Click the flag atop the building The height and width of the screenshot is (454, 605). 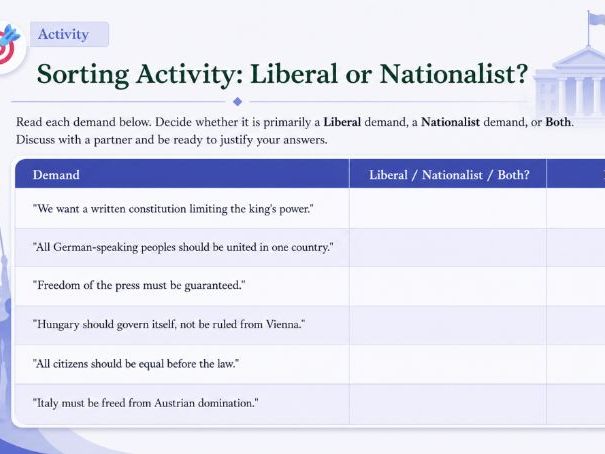pos(597,19)
